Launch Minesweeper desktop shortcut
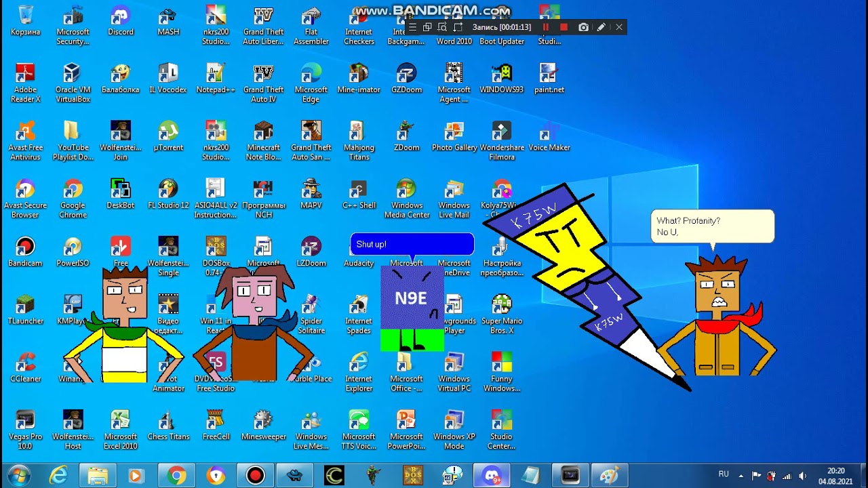 264,424
